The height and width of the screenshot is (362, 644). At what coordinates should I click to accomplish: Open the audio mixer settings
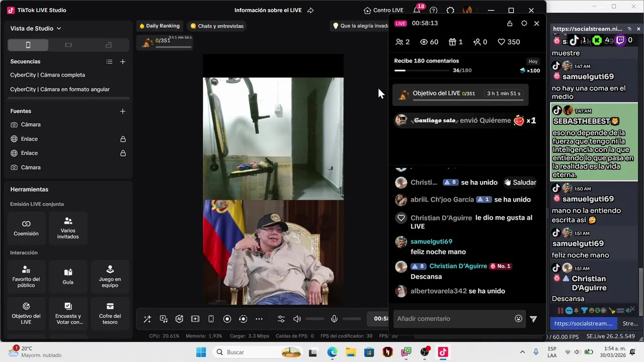coord(281,319)
